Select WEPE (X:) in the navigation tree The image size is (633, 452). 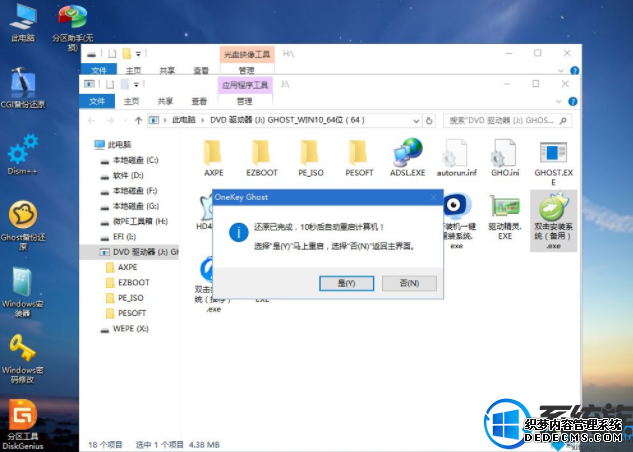pos(124,329)
